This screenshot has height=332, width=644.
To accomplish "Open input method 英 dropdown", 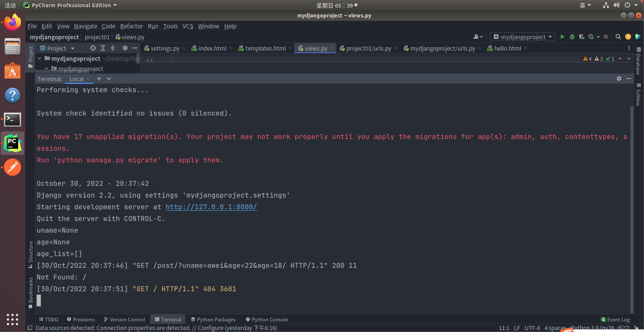I will pyautogui.click(x=585, y=5).
